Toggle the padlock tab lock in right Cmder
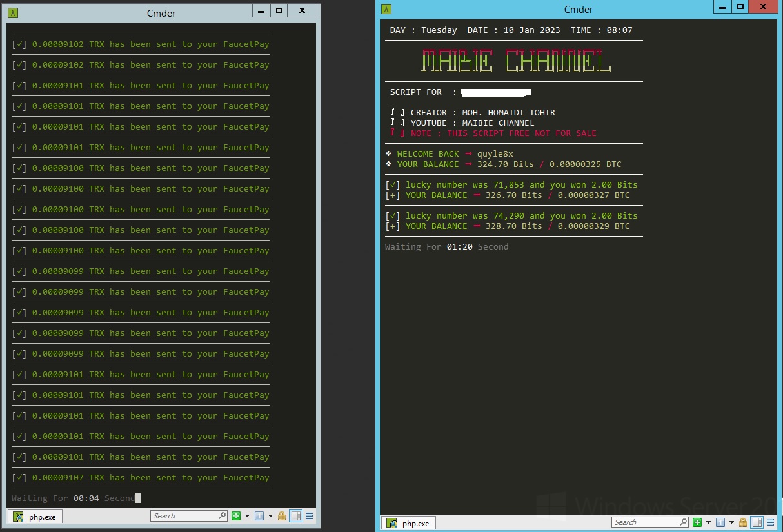 pos(743,522)
